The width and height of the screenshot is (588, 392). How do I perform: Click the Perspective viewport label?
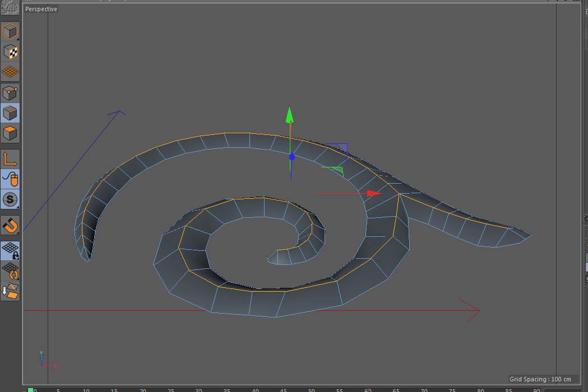coord(41,9)
